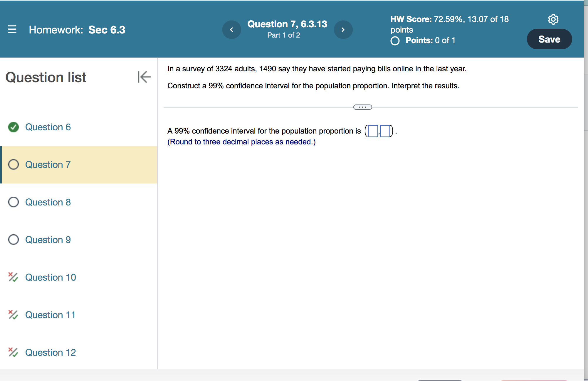Image resolution: width=588 pixels, height=381 pixels.
Task: Click lower bound interval input box
Action: click(373, 131)
